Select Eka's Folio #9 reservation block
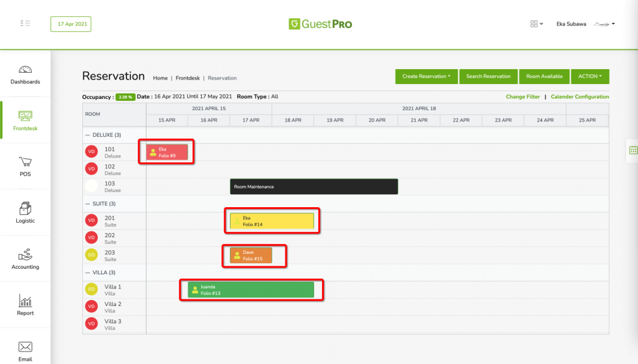Screen dimensions: 638x364 tap(166, 151)
